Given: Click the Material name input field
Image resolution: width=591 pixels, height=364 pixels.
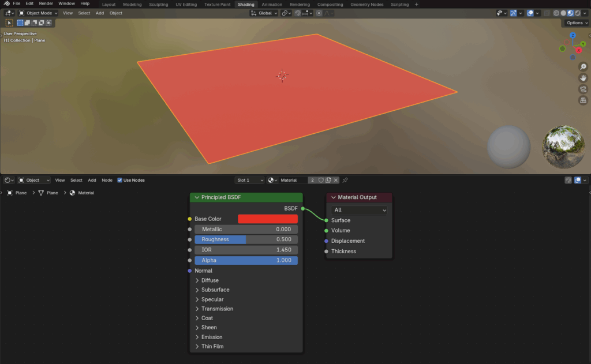Looking at the screenshot, I should point(293,180).
